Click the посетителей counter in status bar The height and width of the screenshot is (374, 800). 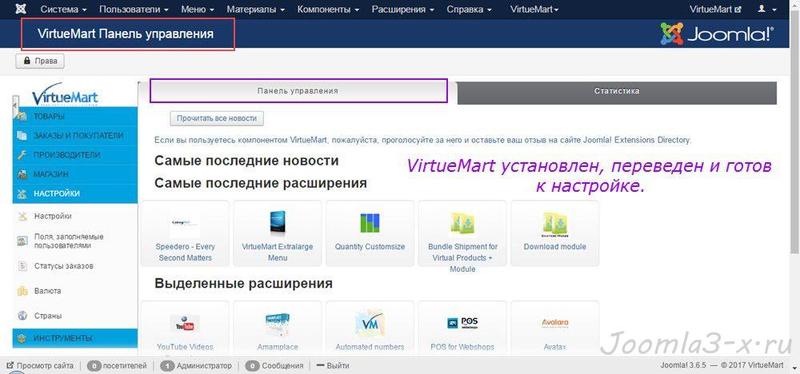coord(117,366)
